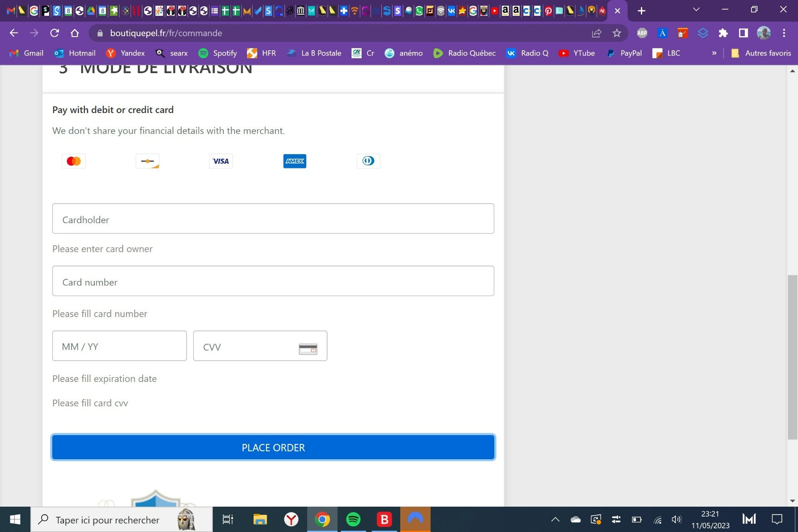Image resolution: width=798 pixels, height=532 pixels.
Task: Click the taskbar search box 'Taper ici pour rechercher'
Action: tap(122, 520)
